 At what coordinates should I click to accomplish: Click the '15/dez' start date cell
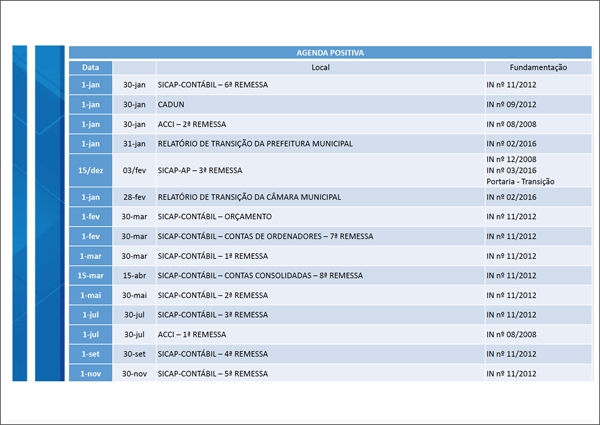click(x=90, y=170)
